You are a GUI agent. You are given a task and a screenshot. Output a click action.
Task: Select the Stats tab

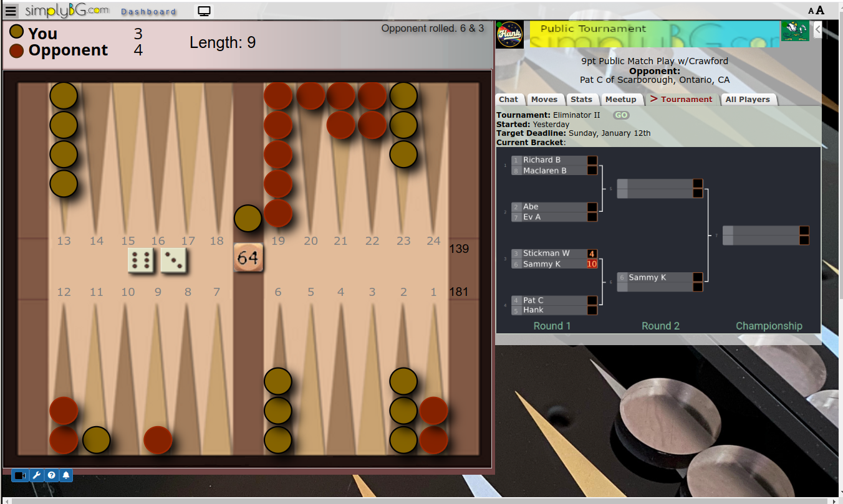click(581, 100)
